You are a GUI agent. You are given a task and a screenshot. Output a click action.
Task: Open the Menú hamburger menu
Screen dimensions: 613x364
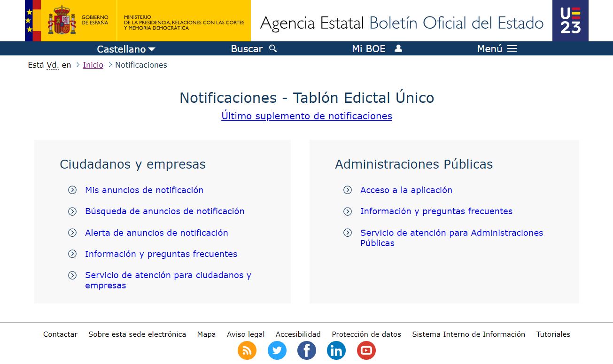[x=497, y=49]
